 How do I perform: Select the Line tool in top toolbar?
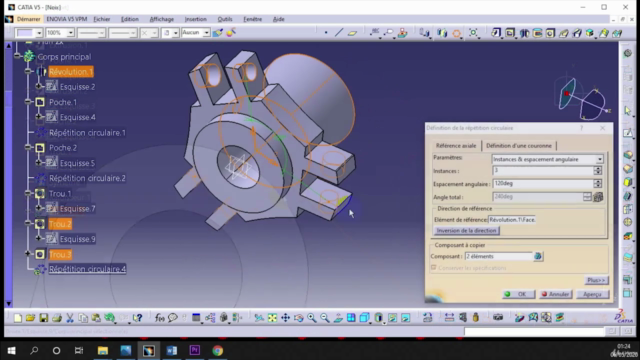tap(339, 33)
